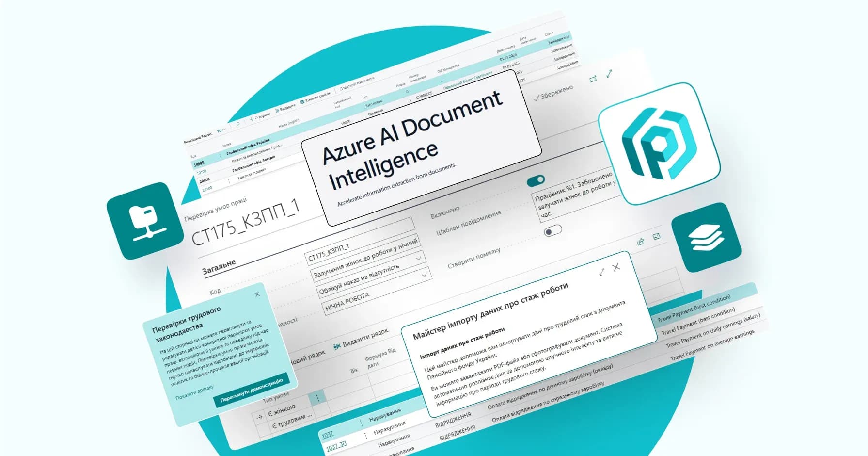The height and width of the screenshot is (456, 868).
Task: Click Створити in the list toolbar
Action: click(260, 117)
